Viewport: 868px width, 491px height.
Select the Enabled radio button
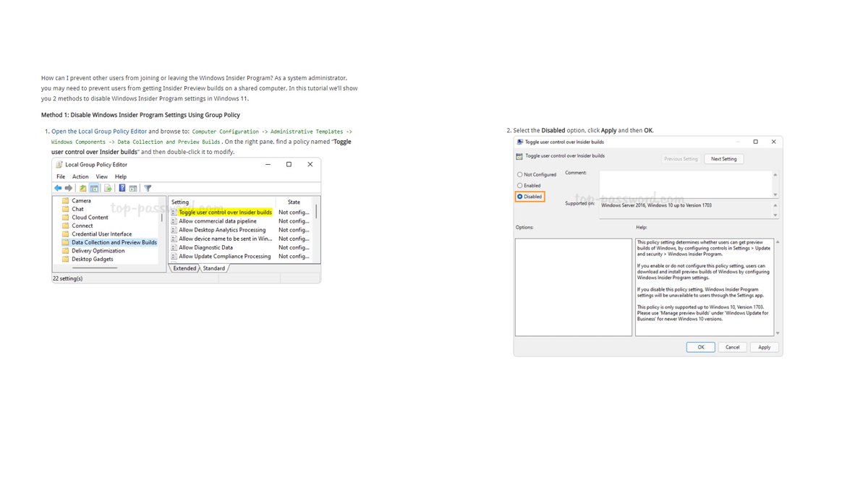coord(520,185)
